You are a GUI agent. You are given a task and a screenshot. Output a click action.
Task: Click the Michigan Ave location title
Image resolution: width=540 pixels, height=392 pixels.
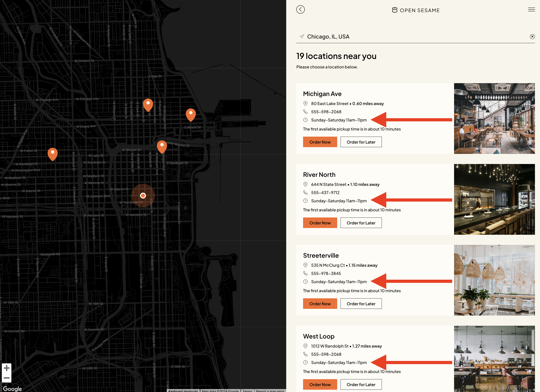(322, 94)
